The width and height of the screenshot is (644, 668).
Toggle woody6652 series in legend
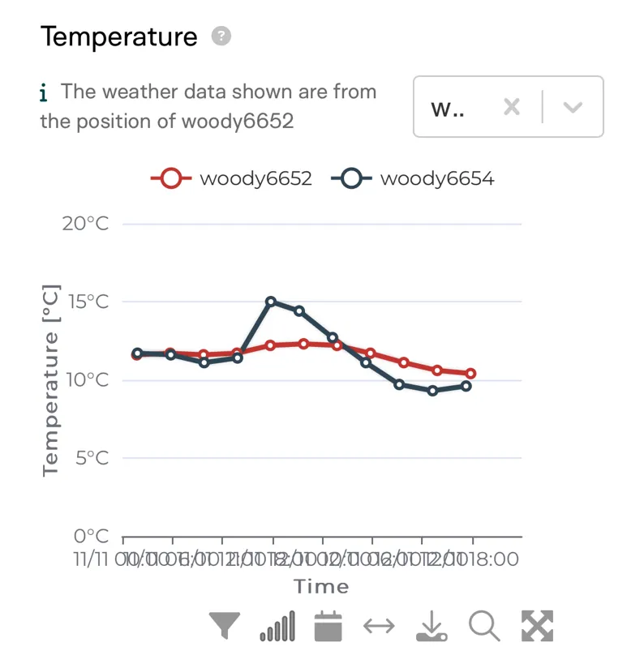tap(231, 178)
